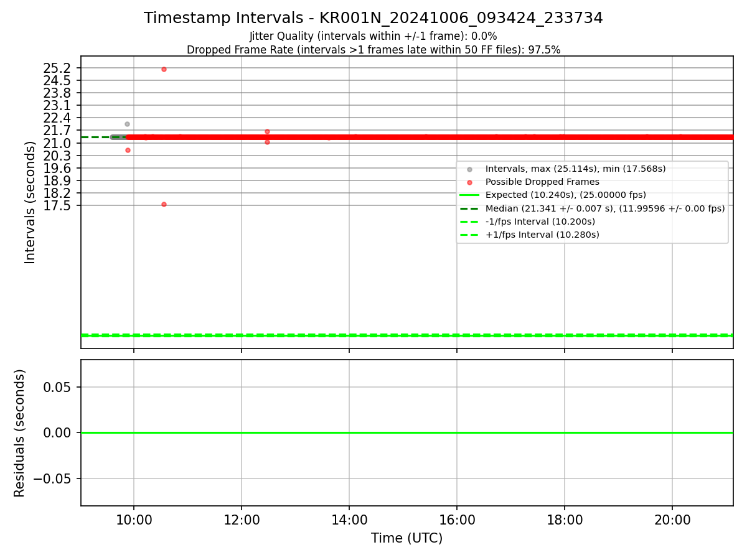Click the '18:00' x-axis tick label
This screenshot has width=747, height=560.
pos(565,520)
